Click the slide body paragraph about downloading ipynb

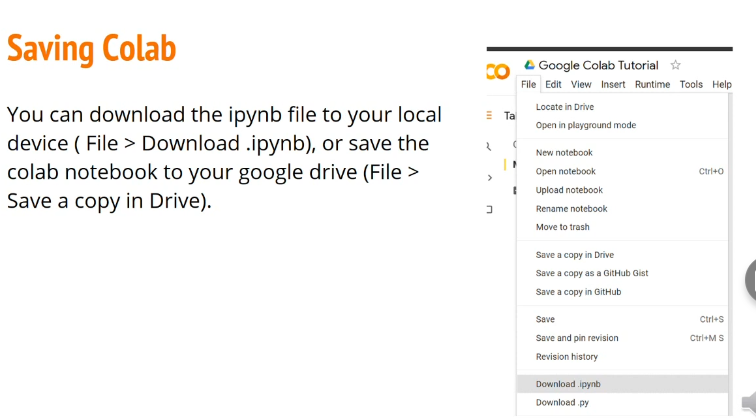[224, 158]
